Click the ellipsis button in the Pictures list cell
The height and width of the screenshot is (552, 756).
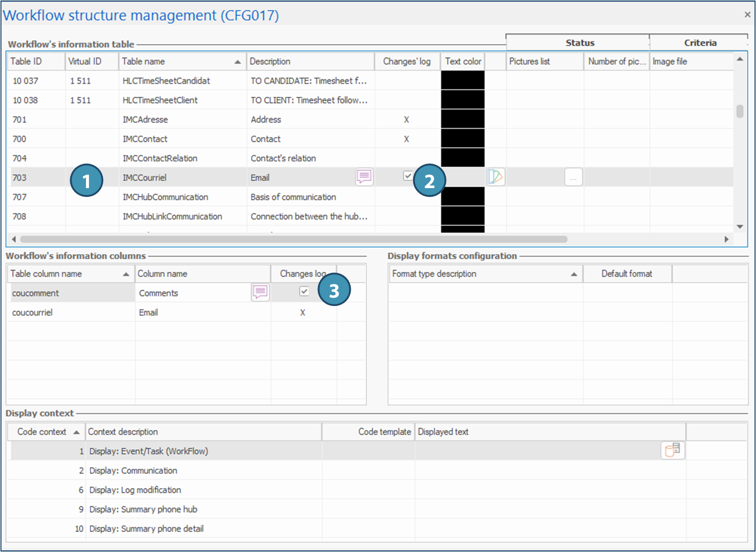tap(573, 177)
